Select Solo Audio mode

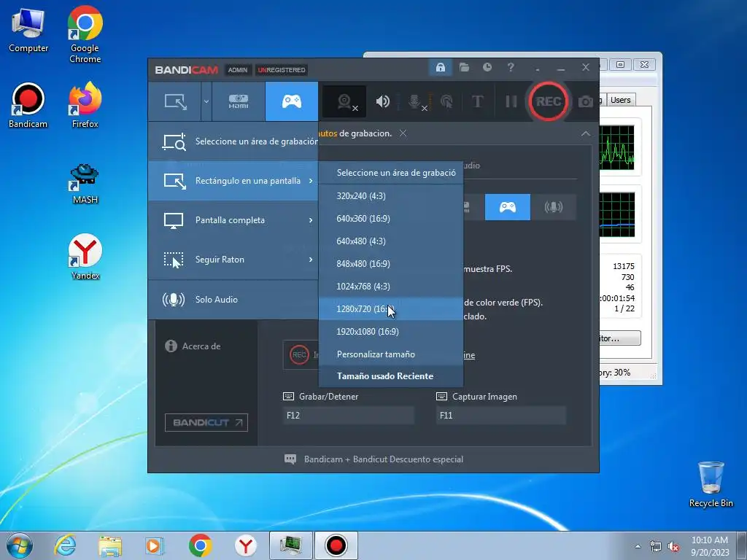coord(233,300)
